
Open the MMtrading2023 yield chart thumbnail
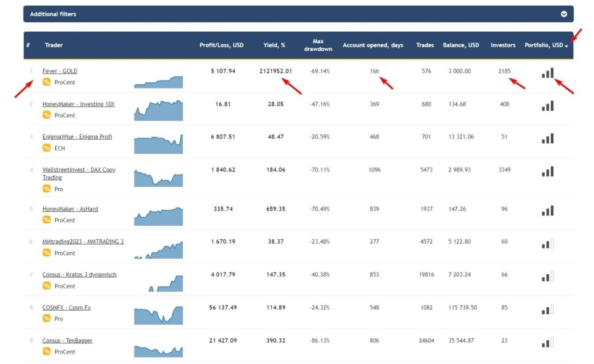(158, 250)
